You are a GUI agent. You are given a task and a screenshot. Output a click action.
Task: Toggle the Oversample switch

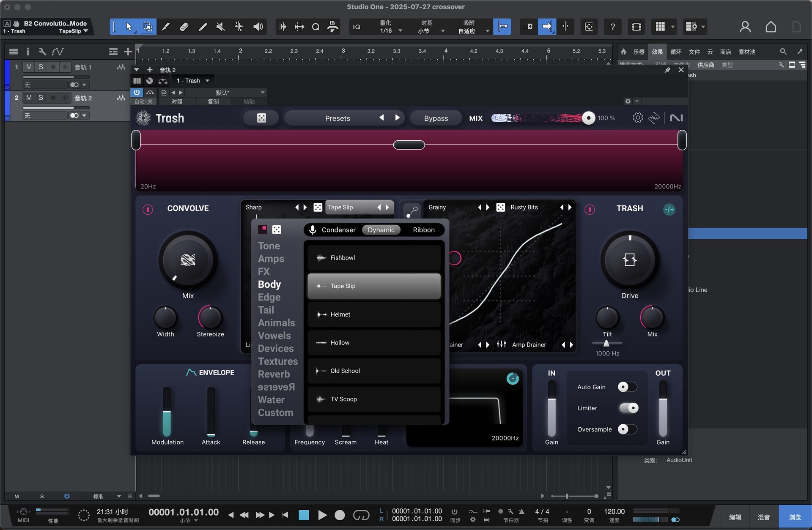(627, 429)
